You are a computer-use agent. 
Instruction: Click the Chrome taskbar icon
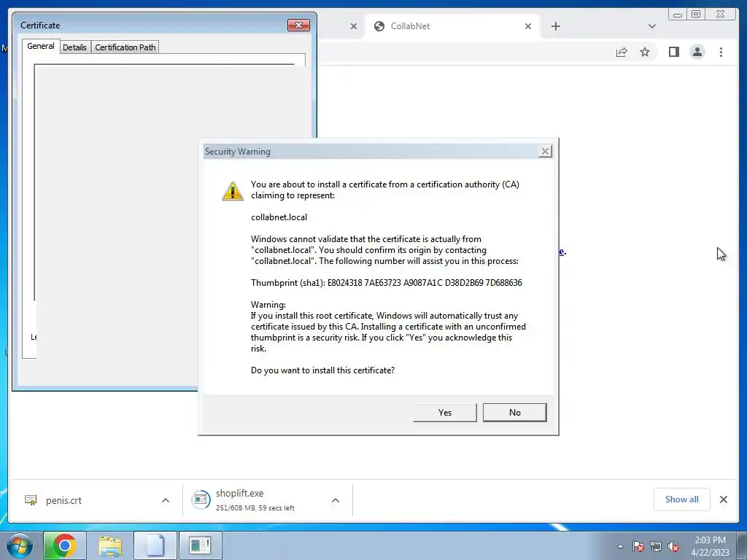[65, 545]
